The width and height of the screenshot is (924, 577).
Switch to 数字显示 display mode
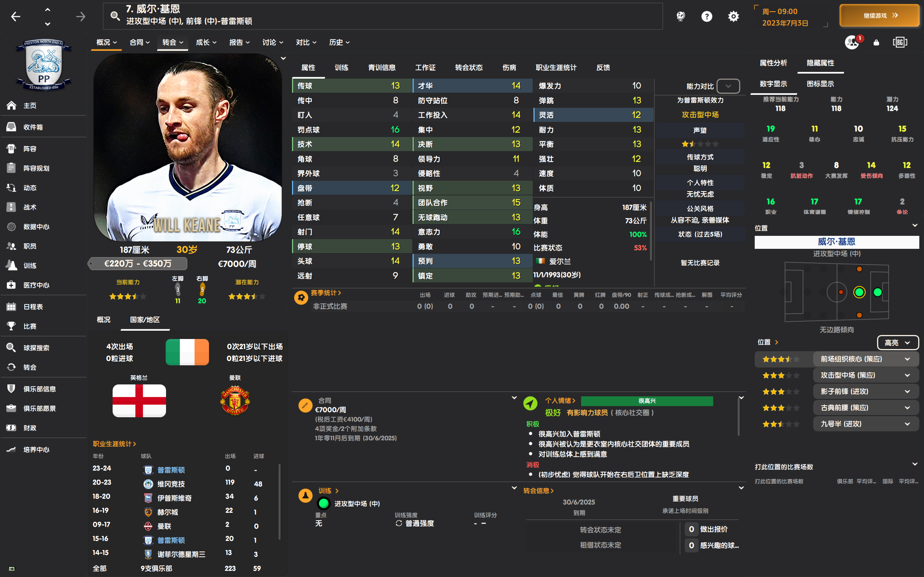(773, 84)
